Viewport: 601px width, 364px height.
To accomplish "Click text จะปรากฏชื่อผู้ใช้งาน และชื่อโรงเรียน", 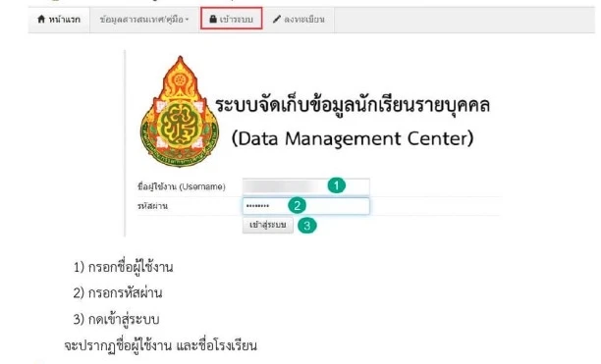I will (x=160, y=345).
